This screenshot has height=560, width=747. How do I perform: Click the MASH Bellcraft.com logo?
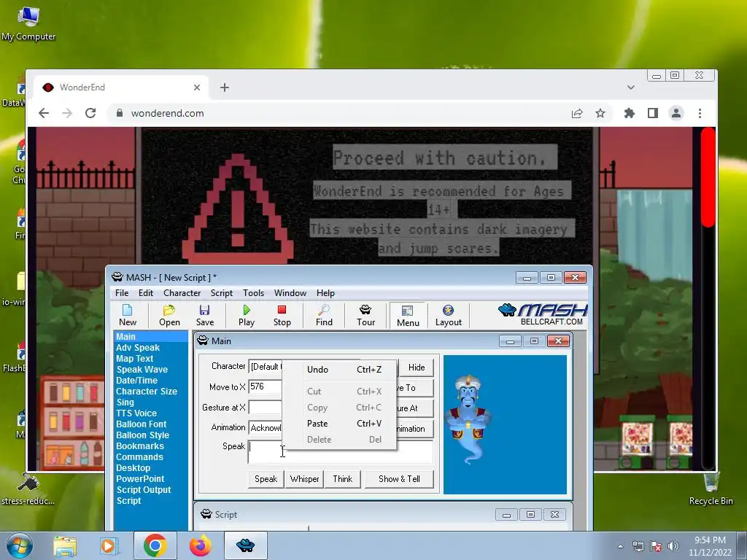tap(543, 314)
